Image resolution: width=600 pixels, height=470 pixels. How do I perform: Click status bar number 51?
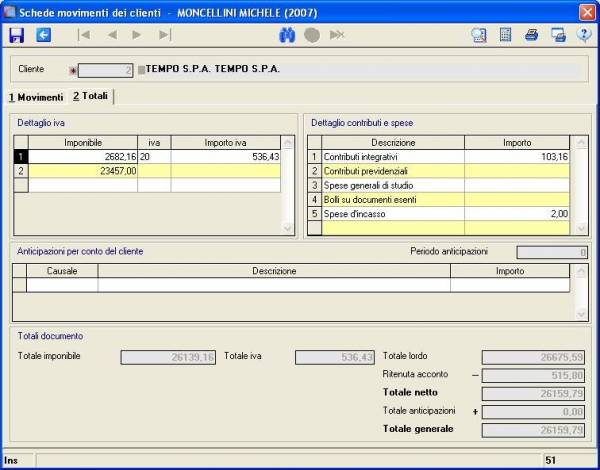tap(550, 460)
